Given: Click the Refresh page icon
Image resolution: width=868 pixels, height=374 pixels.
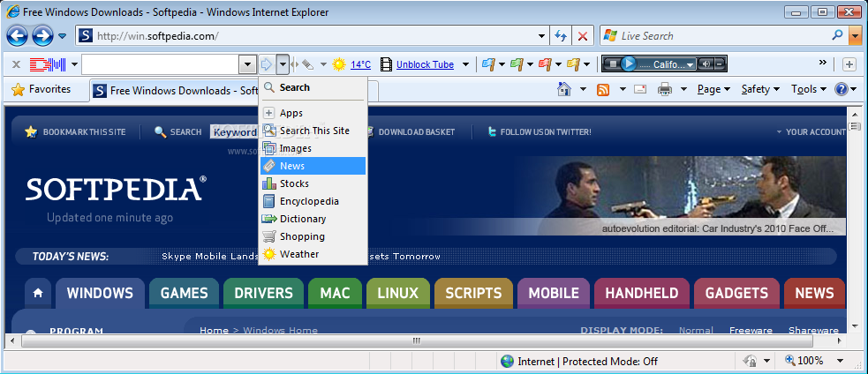Looking at the screenshot, I should click(561, 36).
